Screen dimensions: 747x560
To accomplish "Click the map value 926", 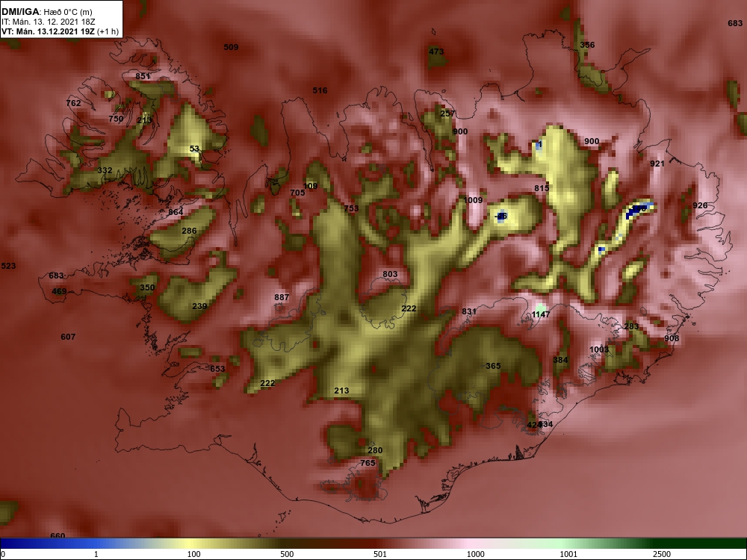I will [x=700, y=205].
